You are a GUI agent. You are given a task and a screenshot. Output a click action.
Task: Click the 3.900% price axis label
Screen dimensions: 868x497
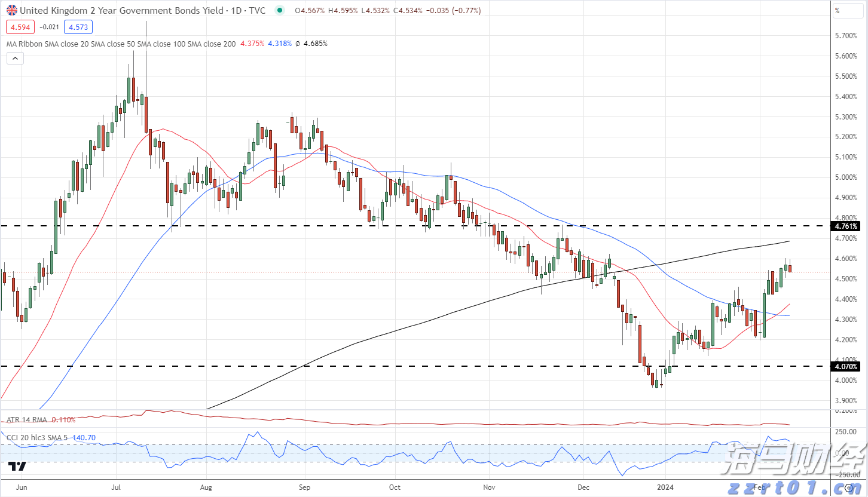pyautogui.click(x=845, y=400)
